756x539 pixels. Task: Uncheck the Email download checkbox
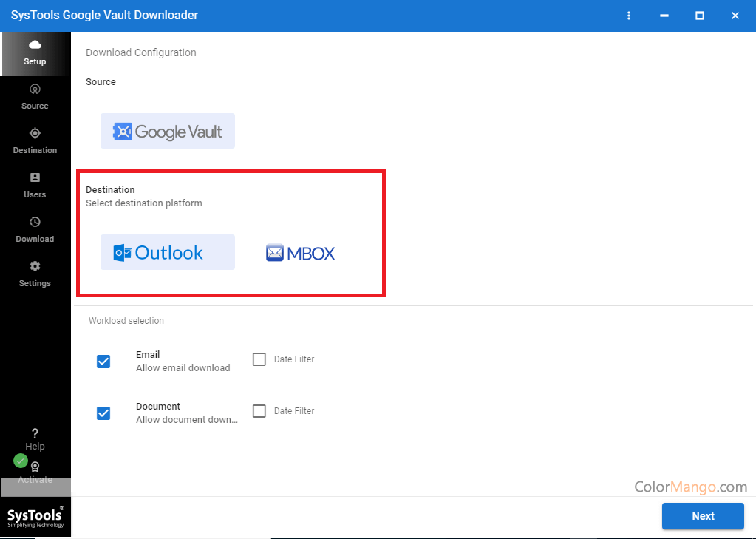pyautogui.click(x=103, y=362)
